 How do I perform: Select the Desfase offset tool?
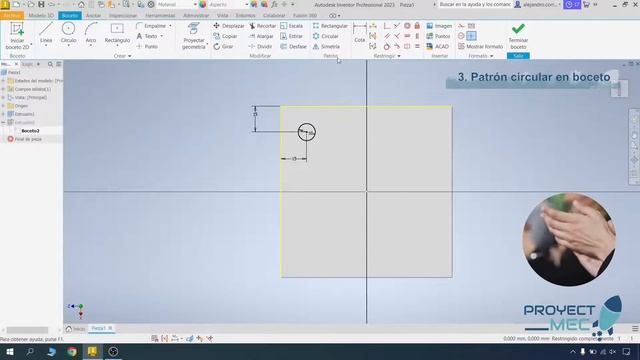(293, 47)
